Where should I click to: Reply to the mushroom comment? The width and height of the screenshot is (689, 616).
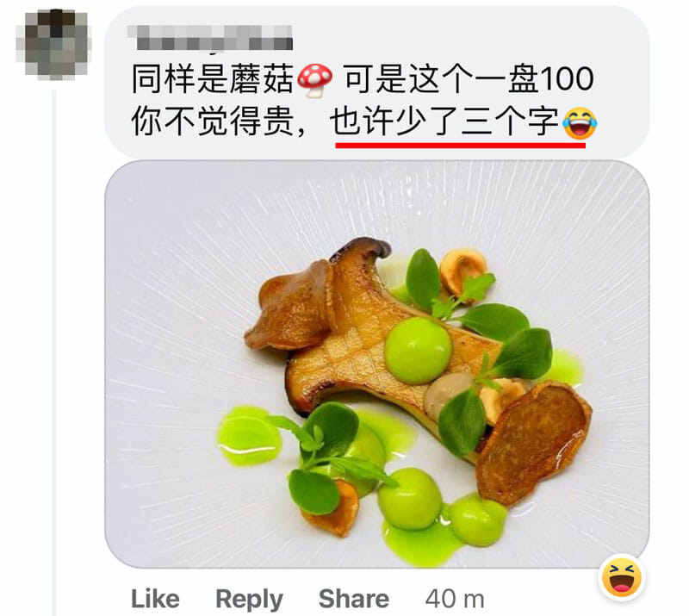(x=249, y=600)
